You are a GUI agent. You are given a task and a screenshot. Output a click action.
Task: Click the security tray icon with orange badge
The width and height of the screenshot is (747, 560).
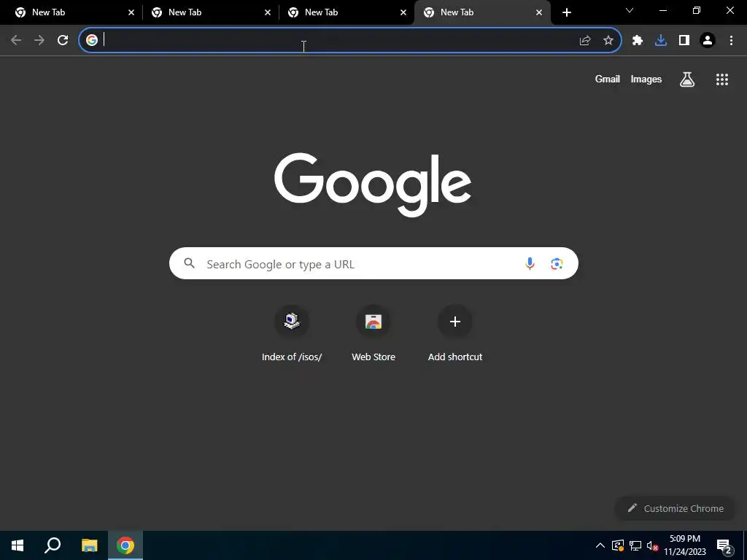617,545
